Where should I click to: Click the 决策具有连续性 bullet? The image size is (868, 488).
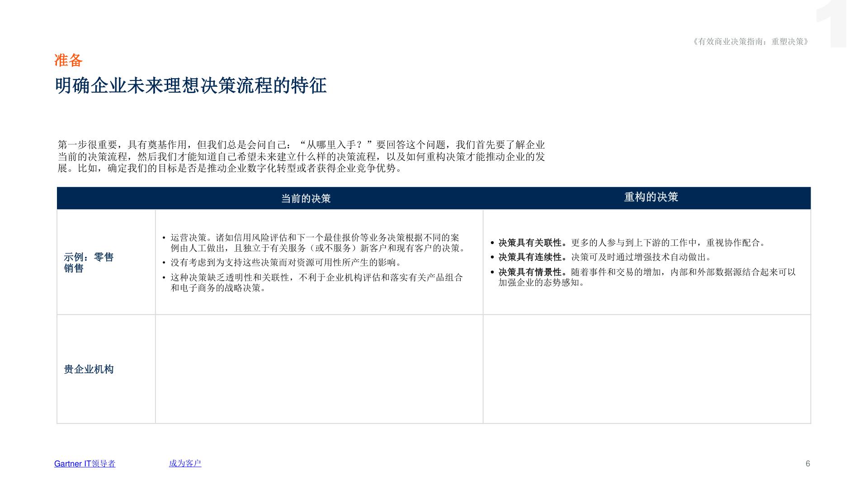click(x=602, y=257)
